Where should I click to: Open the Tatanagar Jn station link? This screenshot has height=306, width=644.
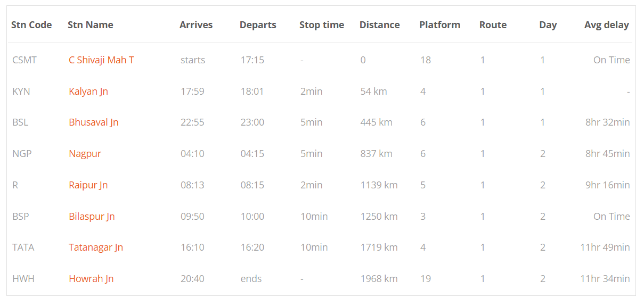(96, 247)
